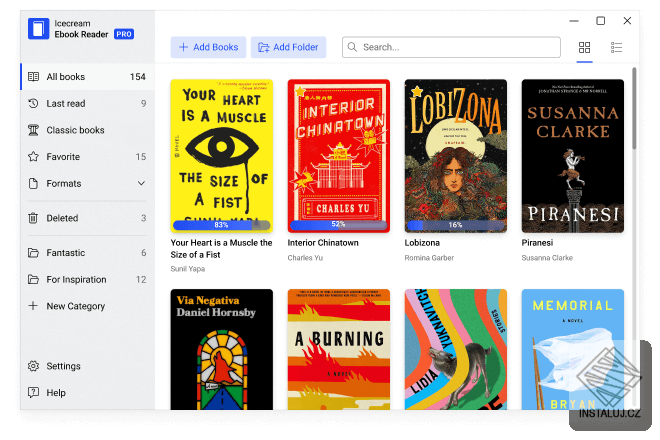Expand the Formats chevron
This screenshot has height=440, width=660.
tap(141, 184)
